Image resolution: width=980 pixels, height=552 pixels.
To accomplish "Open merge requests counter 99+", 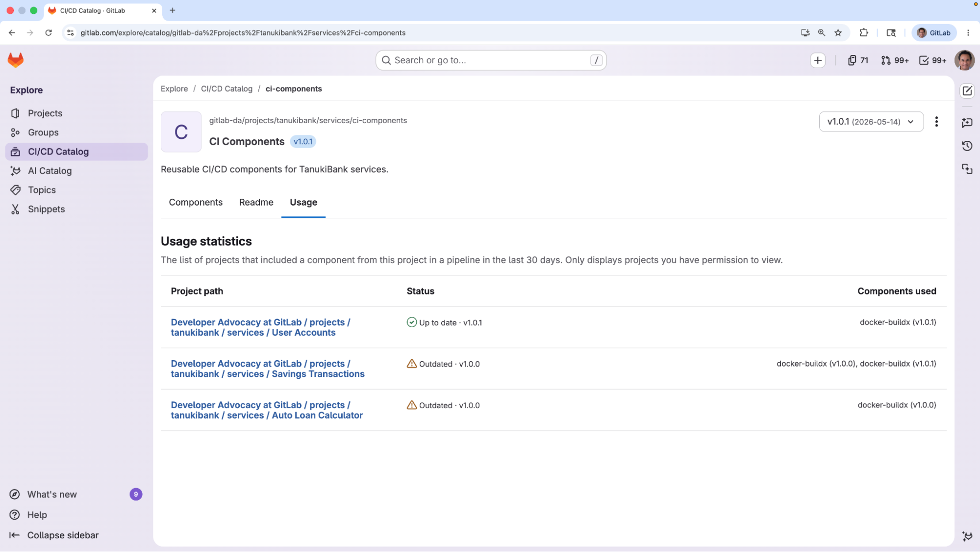I will 895,60.
